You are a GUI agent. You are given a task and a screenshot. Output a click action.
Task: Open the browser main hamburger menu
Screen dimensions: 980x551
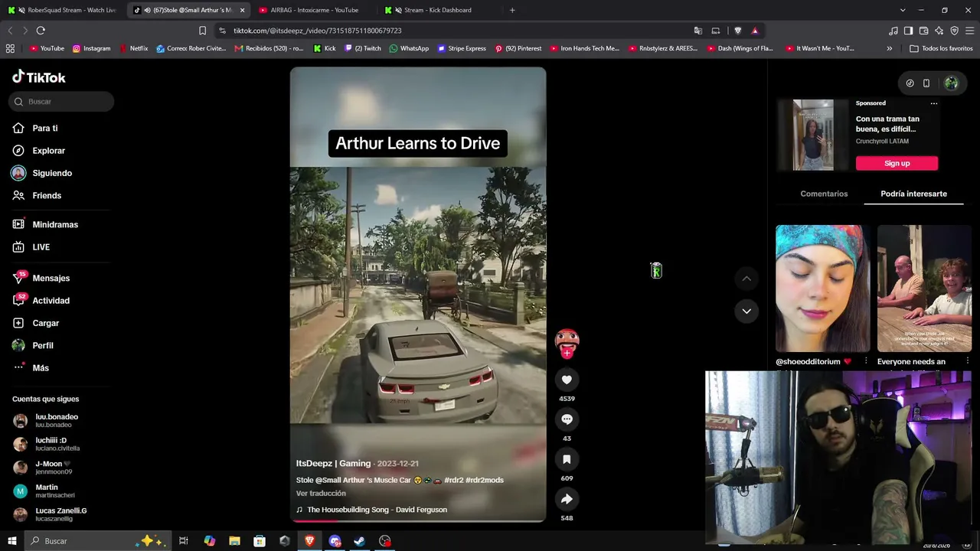coord(970,31)
